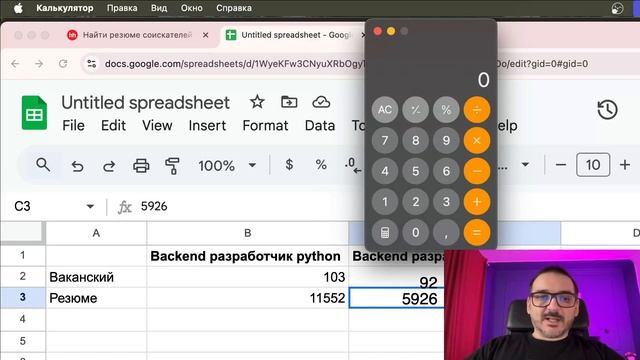
Task: Open the C3 name box dropdown
Action: [x=90, y=207]
